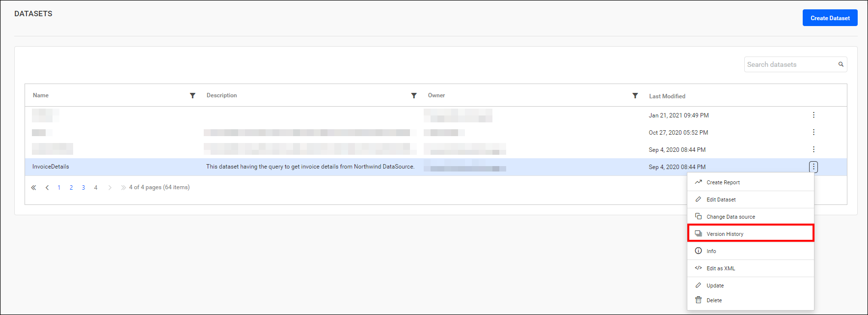Click the next page arrow
The image size is (868, 315).
pos(110,188)
